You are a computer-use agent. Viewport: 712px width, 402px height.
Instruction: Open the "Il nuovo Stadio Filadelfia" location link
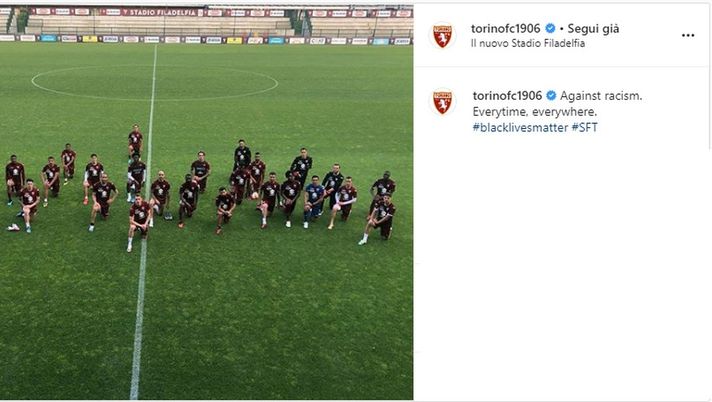point(528,43)
